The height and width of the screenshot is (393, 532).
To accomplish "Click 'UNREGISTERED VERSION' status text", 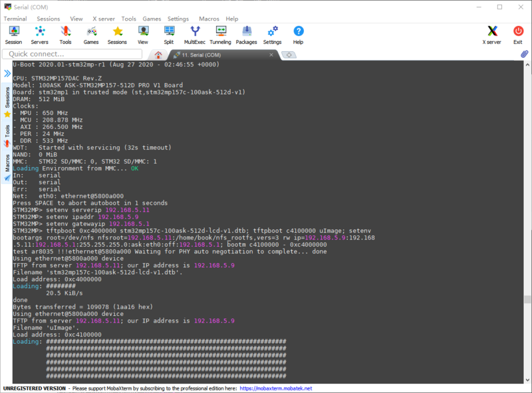I will click(x=35, y=388).
